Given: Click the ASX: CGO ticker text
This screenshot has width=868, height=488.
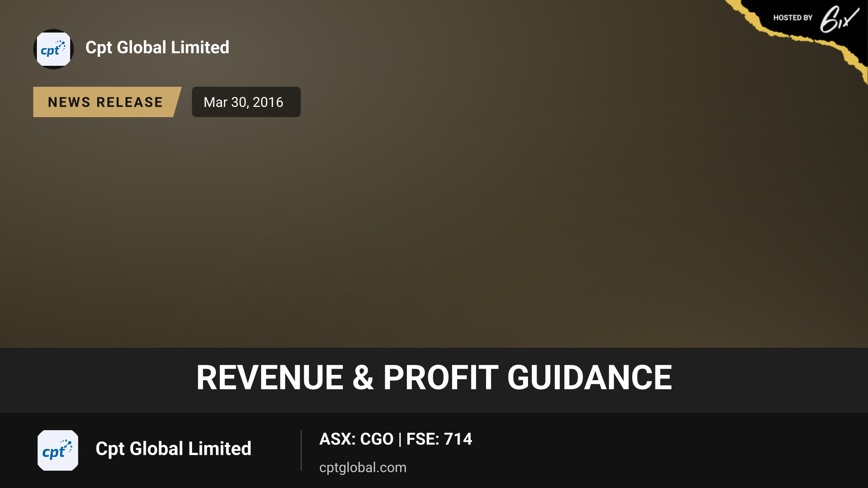Looking at the screenshot, I should coord(356,439).
